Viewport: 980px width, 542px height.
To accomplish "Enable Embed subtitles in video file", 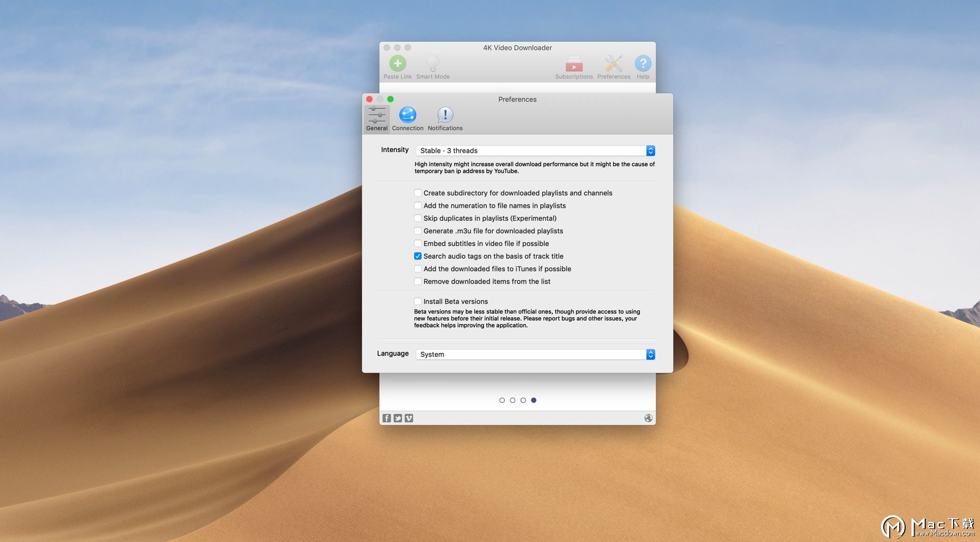I will pyautogui.click(x=418, y=243).
